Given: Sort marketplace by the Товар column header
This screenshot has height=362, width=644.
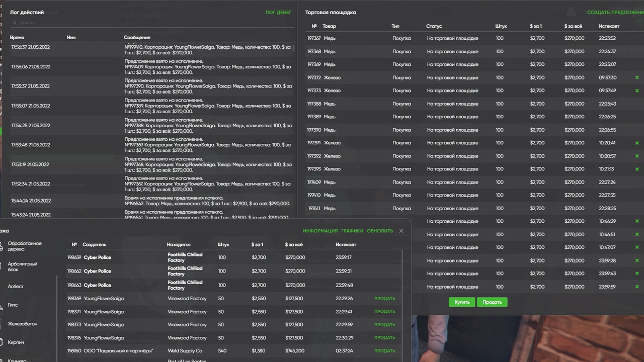Looking at the screenshot, I should (x=329, y=26).
